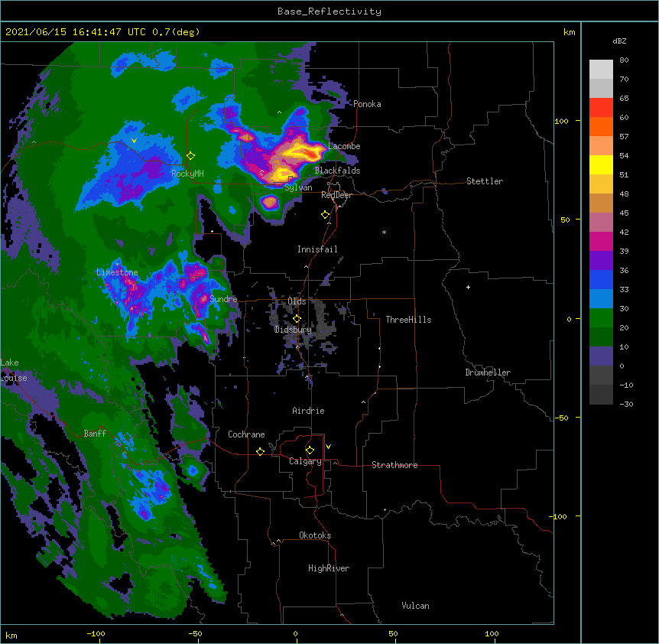Click the Sylvan label
659x644 pixels.
298,187
